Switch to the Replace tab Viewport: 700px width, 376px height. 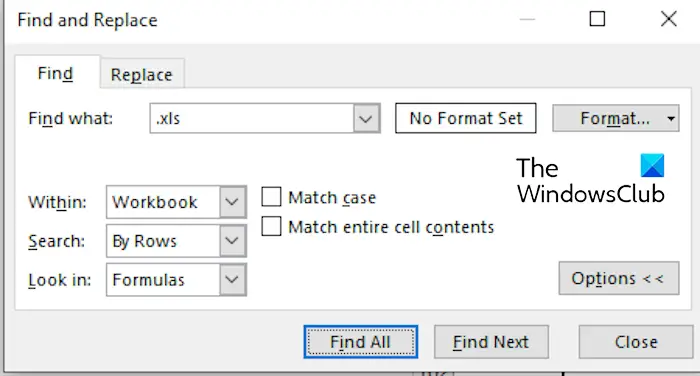(x=142, y=74)
